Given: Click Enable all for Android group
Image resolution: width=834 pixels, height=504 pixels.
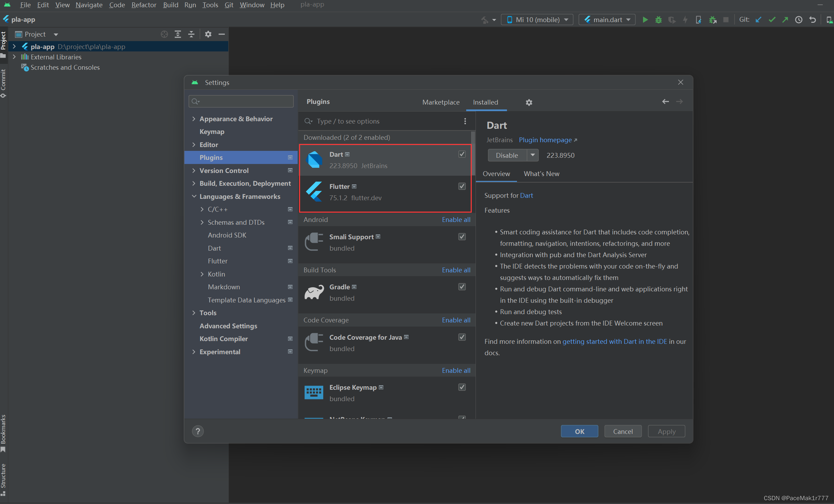Looking at the screenshot, I should point(456,220).
